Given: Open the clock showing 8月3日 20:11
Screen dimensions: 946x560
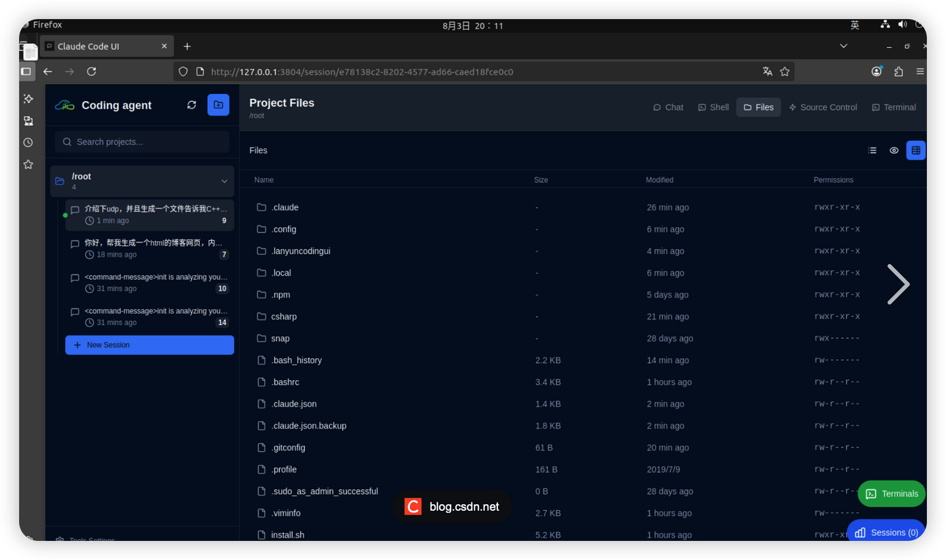Looking at the screenshot, I should point(472,26).
